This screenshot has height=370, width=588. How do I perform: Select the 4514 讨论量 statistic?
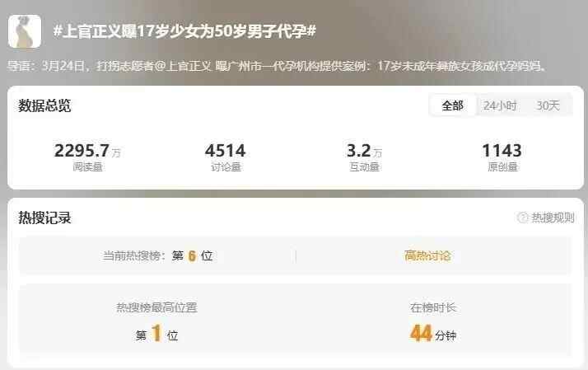point(226,156)
